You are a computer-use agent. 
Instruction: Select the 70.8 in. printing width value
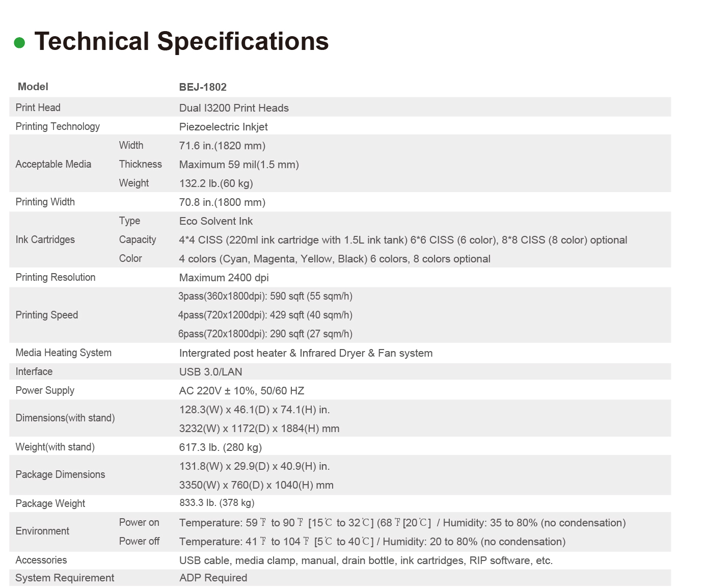[222, 202]
